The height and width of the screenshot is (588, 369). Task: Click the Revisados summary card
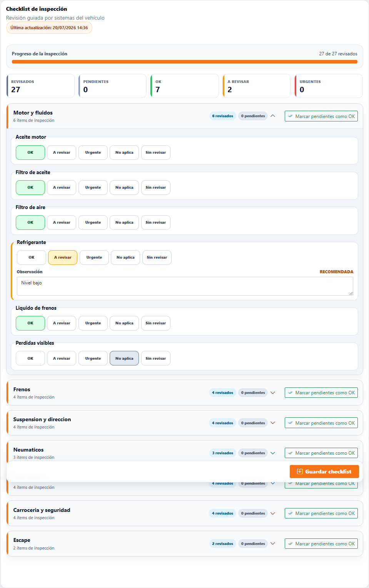pos(40,86)
